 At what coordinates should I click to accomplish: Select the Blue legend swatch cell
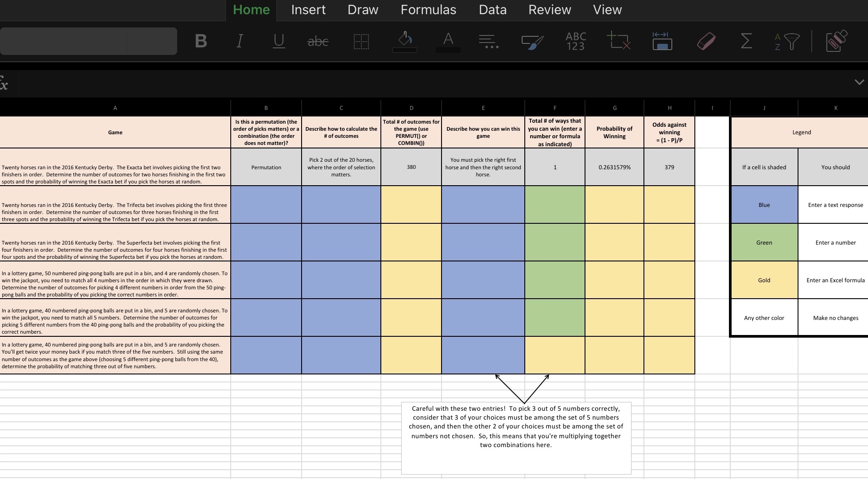(763, 205)
